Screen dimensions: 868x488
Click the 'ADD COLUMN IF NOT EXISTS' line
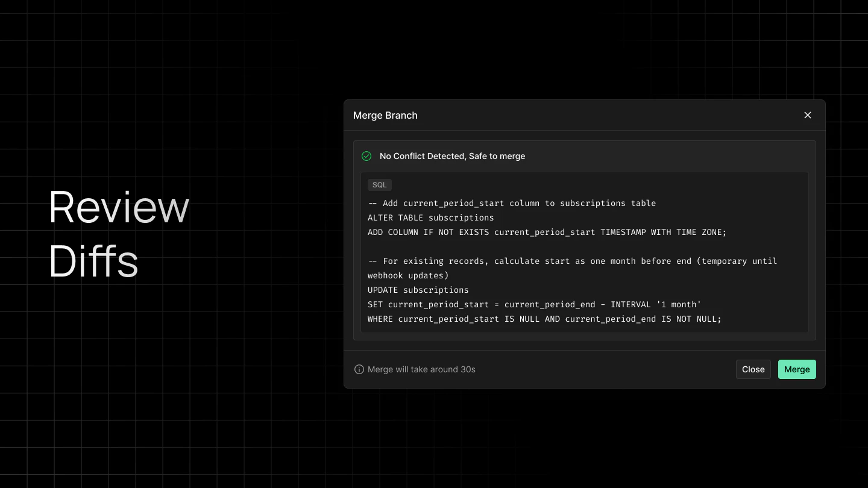click(547, 232)
